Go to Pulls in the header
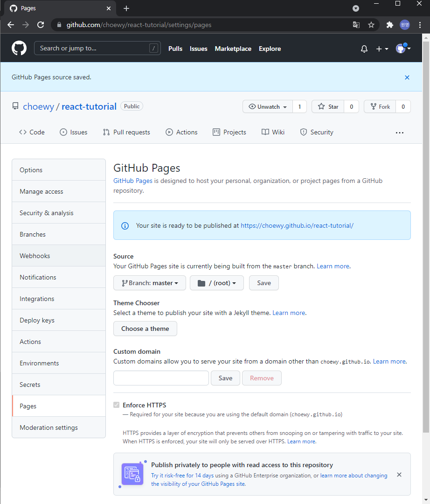This screenshot has width=430, height=504. 175,49
